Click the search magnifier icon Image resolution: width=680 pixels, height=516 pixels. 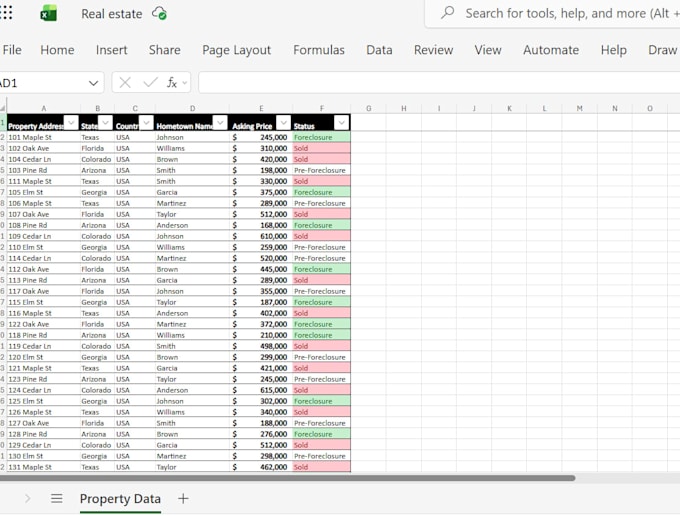[448, 13]
